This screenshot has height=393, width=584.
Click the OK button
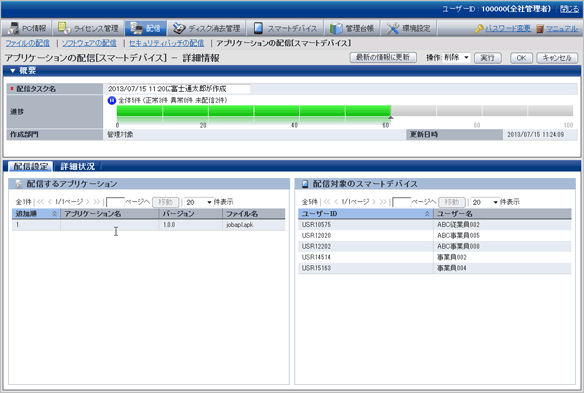coord(521,58)
